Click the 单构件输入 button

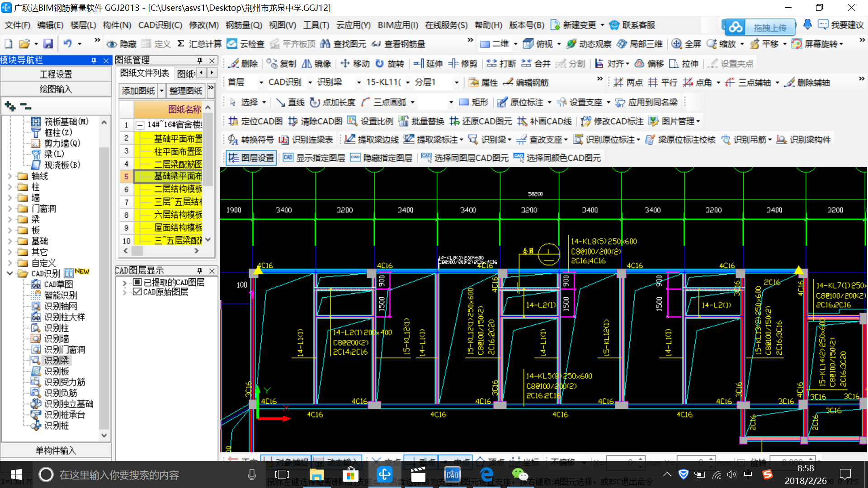[x=56, y=450]
